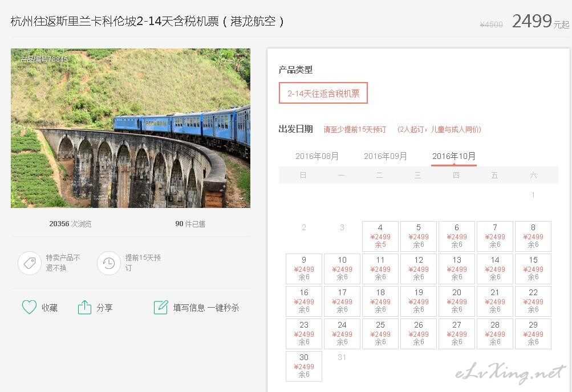Viewport: 572px width, 392px height.
Task: Click the unavailable date 1
Action: pos(533,195)
